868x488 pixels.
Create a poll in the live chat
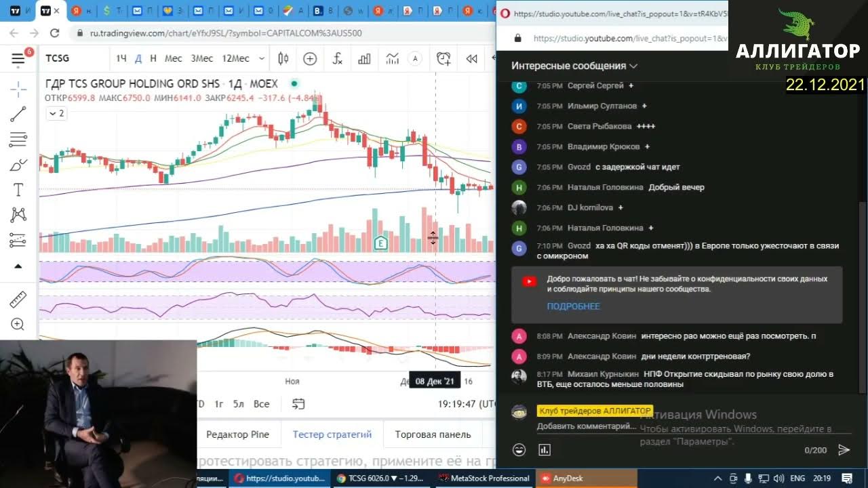(544, 449)
